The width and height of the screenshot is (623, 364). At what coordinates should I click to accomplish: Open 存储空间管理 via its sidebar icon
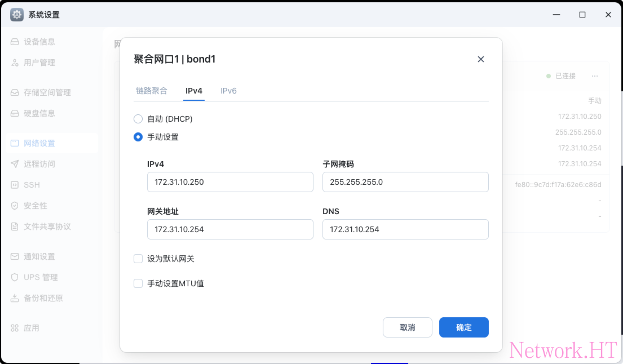pos(15,92)
